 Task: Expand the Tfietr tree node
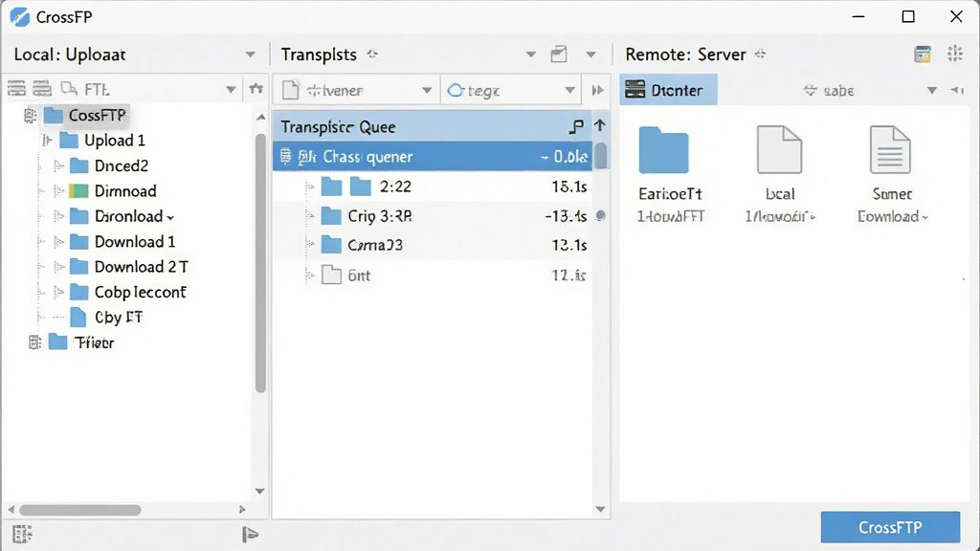35,342
